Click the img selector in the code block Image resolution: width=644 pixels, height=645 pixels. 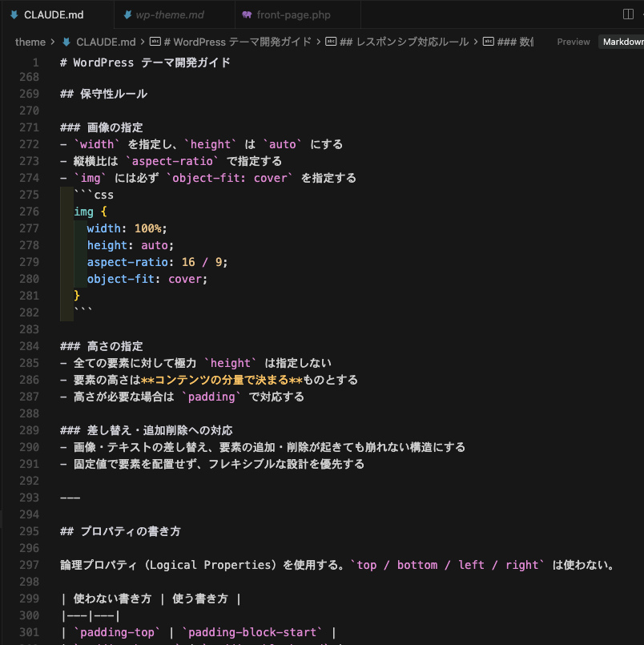(x=84, y=212)
